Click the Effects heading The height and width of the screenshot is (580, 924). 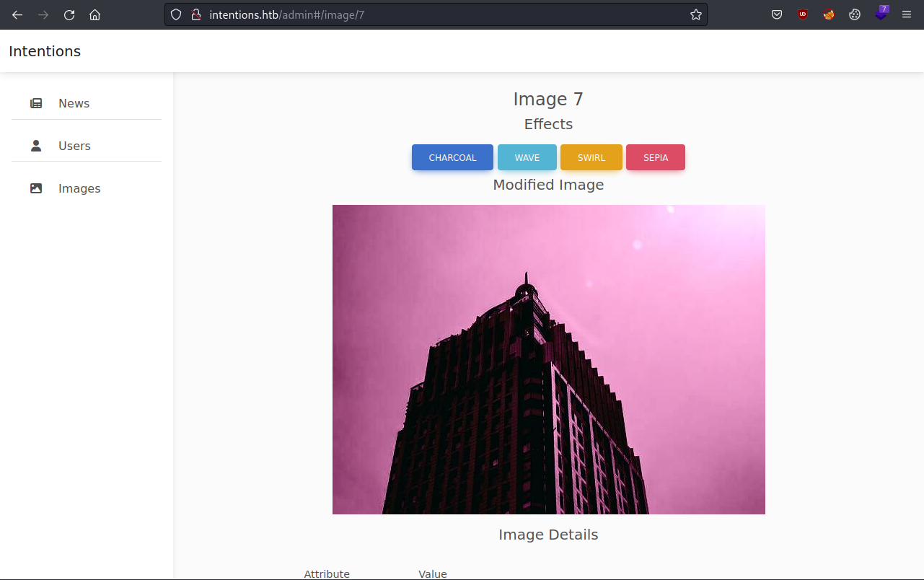[x=548, y=124]
